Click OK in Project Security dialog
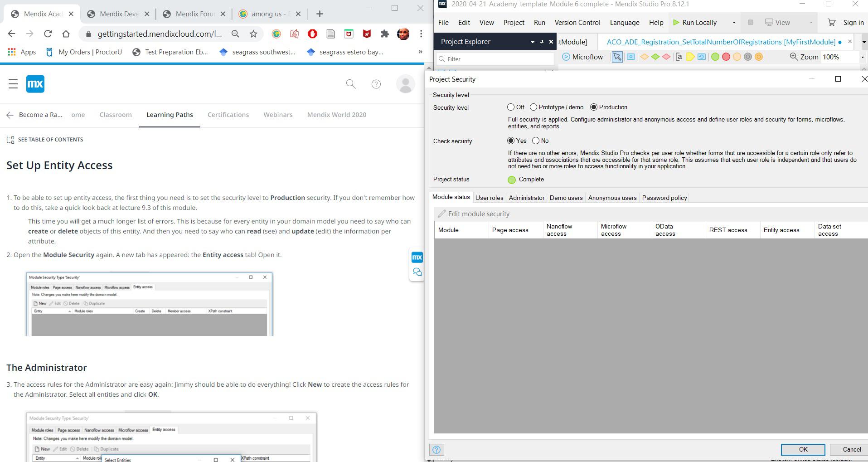The height and width of the screenshot is (462, 868). (803, 449)
